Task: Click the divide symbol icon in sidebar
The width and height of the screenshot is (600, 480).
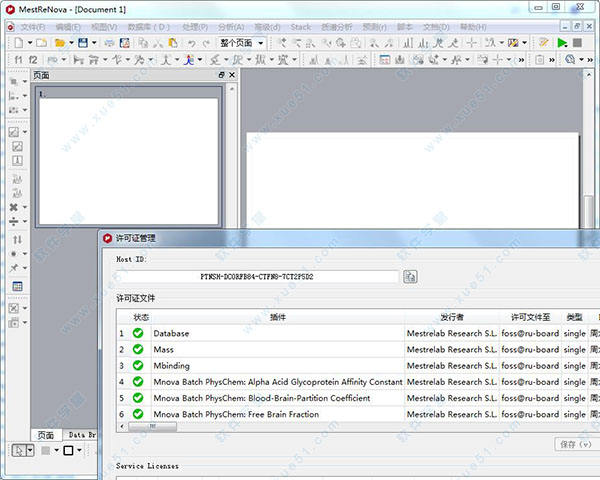Action: (x=14, y=221)
